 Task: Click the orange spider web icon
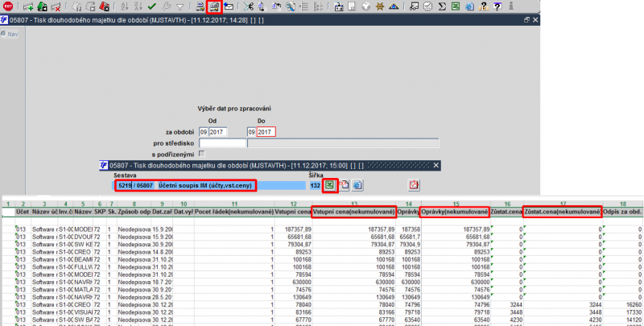coord(379,6)
